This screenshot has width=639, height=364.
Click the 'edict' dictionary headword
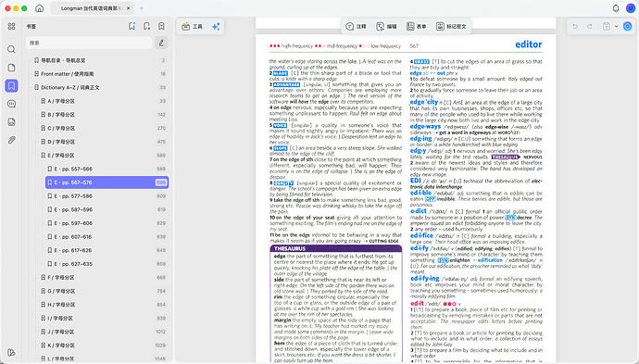418,211
